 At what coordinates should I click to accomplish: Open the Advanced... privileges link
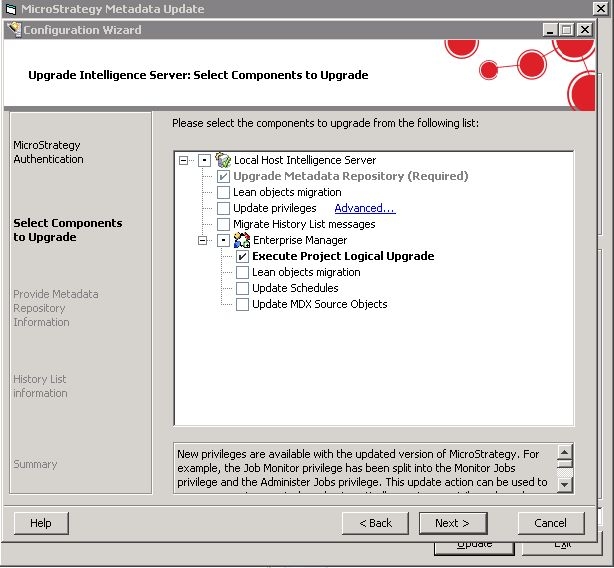tap(364, 208)
